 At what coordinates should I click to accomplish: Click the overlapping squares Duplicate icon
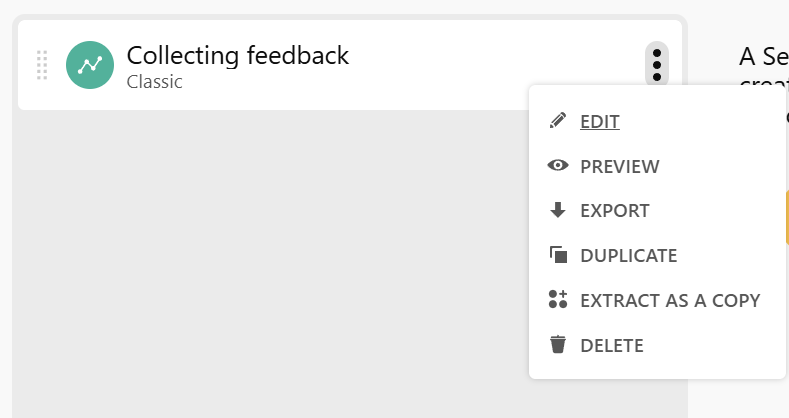tap(558, 255)
